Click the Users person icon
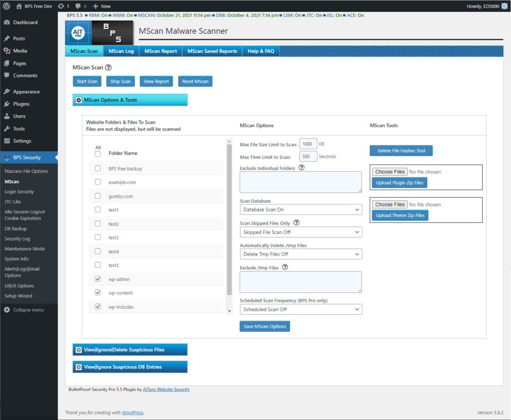 point(7,116)
